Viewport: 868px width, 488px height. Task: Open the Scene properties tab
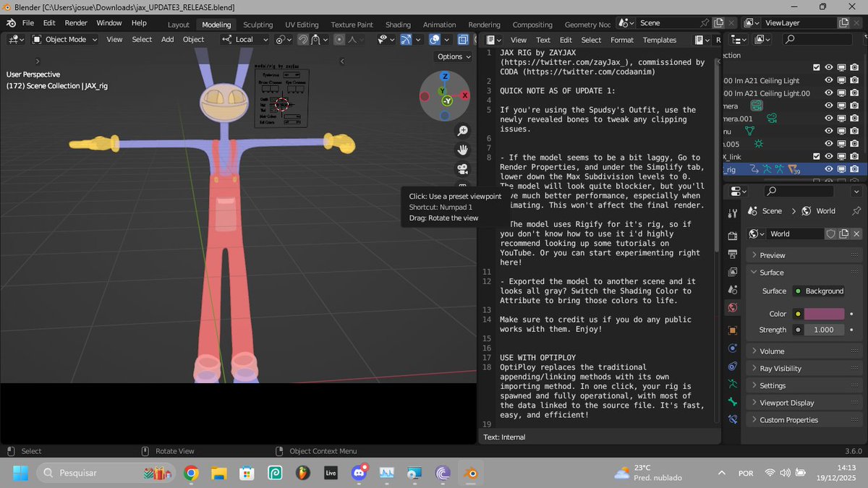[733, 290]
